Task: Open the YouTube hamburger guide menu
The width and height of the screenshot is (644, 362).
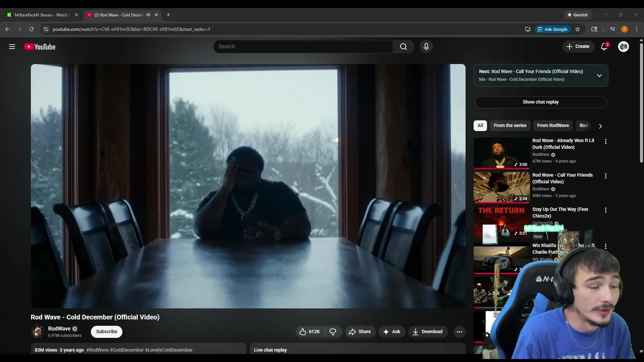Action: 12,47
